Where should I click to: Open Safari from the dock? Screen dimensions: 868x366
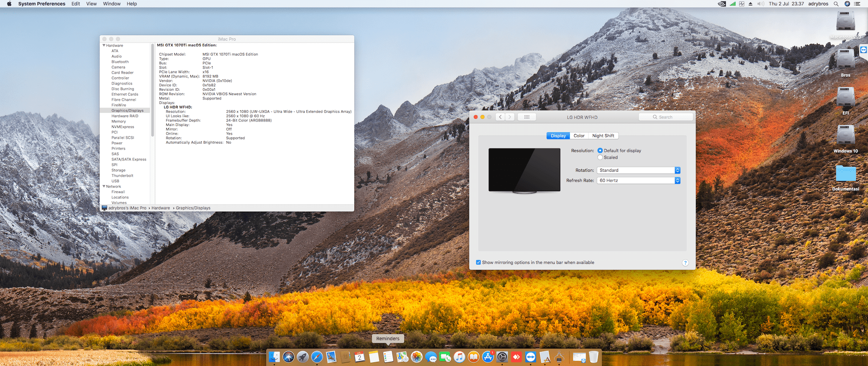(x=317, y=357)
